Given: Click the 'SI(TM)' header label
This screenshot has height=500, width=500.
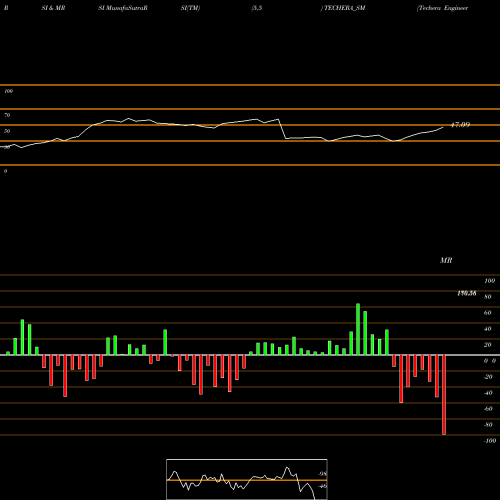Looking at the screenshot, I should tap(190, 8).
